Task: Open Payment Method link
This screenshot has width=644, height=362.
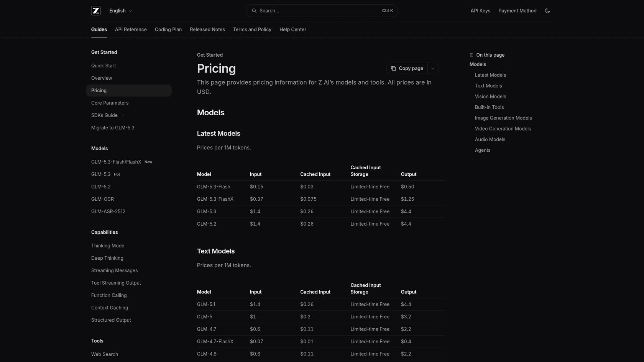Action: pyautogui.click(x=517, y=11)
